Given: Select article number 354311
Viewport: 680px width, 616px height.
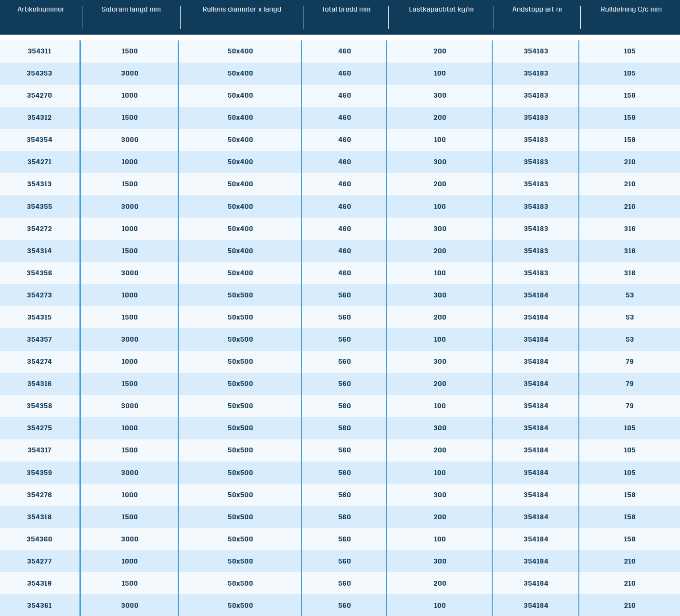Looking at the screenshot, I should [x=39, y=51].
